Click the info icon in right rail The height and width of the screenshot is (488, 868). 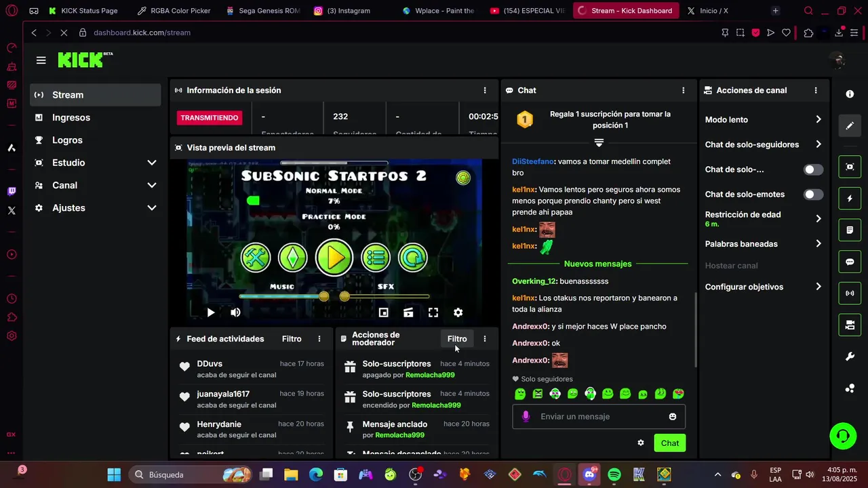coord(850,94)
